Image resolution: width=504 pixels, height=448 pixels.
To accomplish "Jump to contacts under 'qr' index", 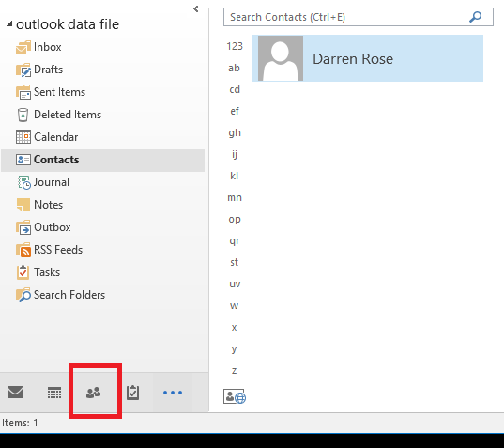I will [235, 240].
